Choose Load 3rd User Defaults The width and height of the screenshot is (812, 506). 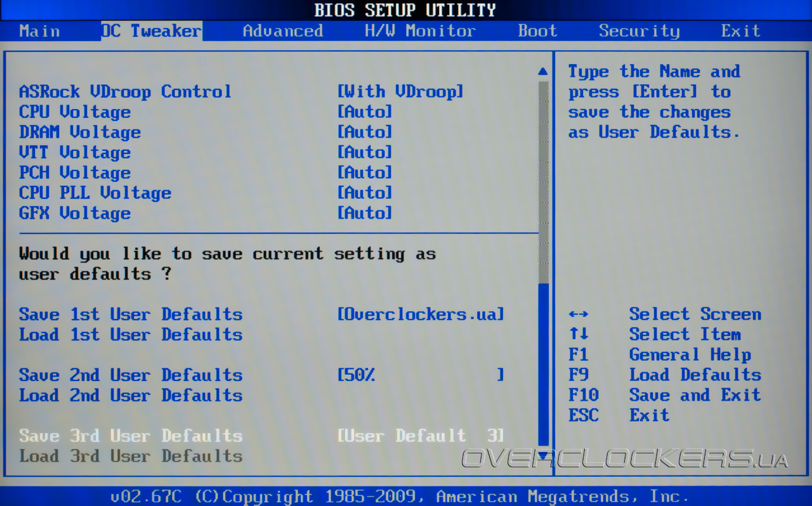click(x=131, y=457)
